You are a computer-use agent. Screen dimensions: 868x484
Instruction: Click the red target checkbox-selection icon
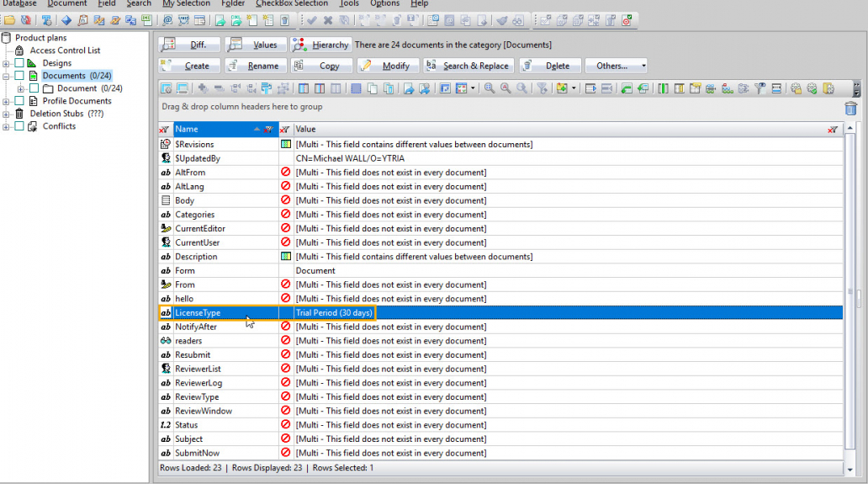click(x=627, y=20)
